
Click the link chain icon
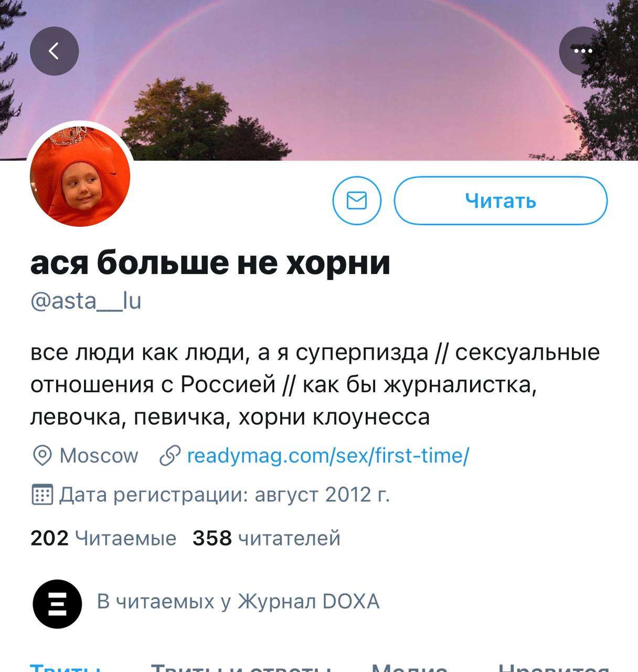(x=170, y=456)
